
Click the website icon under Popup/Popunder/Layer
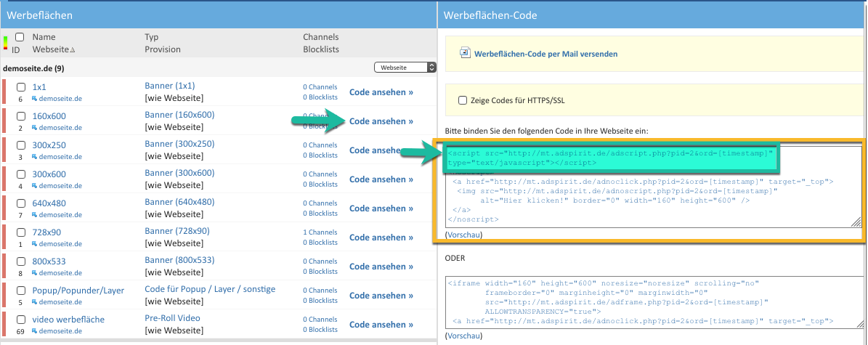pos(34,302)
